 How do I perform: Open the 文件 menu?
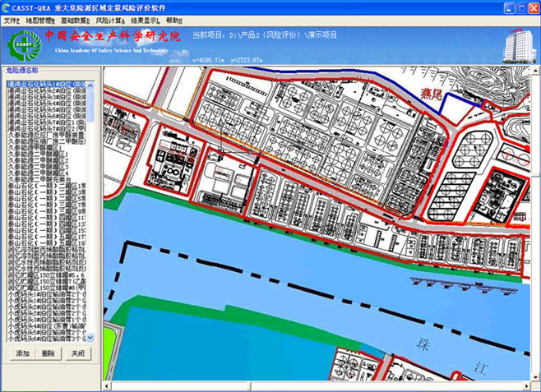tap(11, 20)
